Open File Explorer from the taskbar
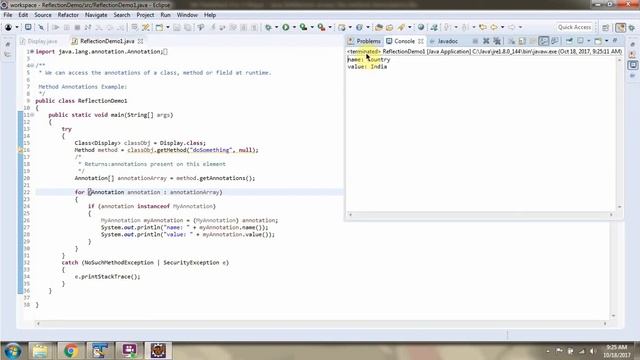 coord(40,351)
